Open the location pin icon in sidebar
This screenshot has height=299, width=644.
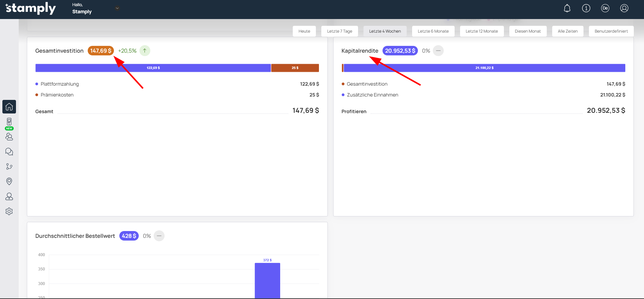click(9, 181)
